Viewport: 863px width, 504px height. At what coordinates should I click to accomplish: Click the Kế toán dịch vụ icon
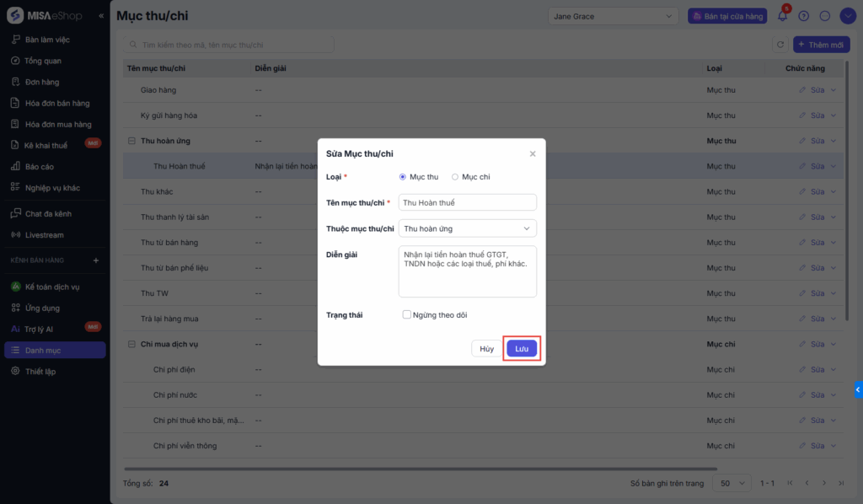(15, 287)
